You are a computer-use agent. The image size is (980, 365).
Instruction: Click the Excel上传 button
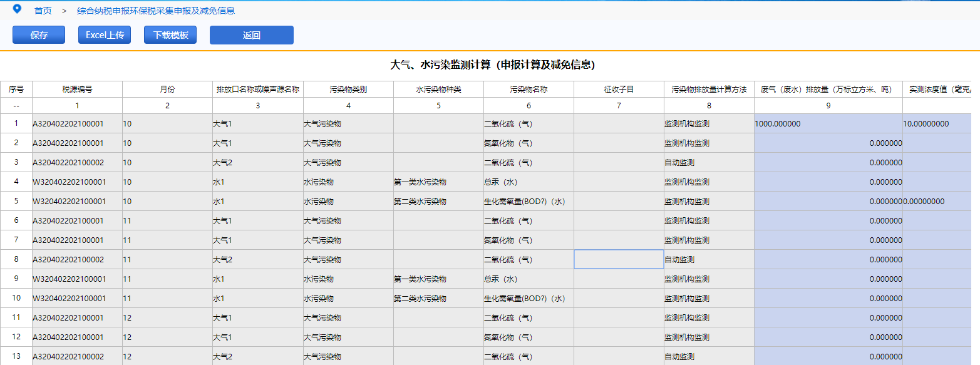[x=104, y=35]
